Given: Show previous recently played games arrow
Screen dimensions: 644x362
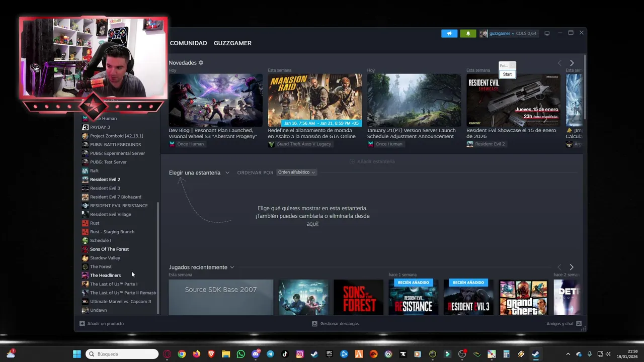Looking at the screenshot, I should (559, 267).
